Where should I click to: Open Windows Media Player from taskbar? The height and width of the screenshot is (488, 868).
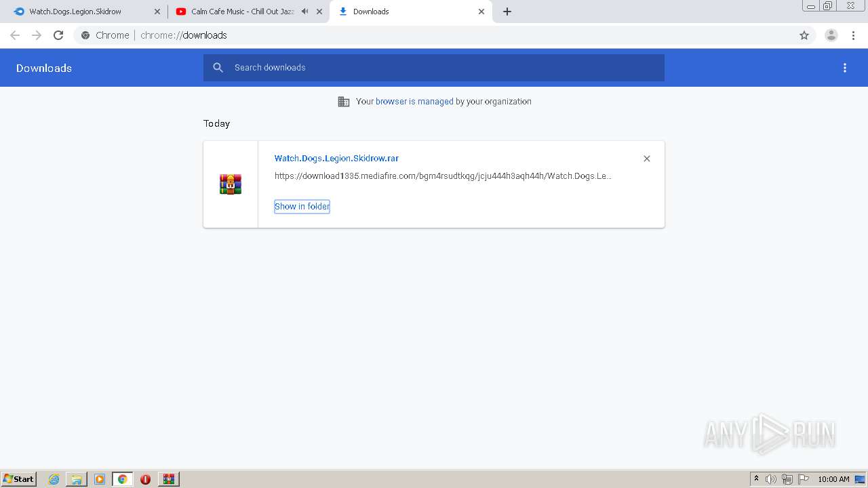[x=100, y=479]
